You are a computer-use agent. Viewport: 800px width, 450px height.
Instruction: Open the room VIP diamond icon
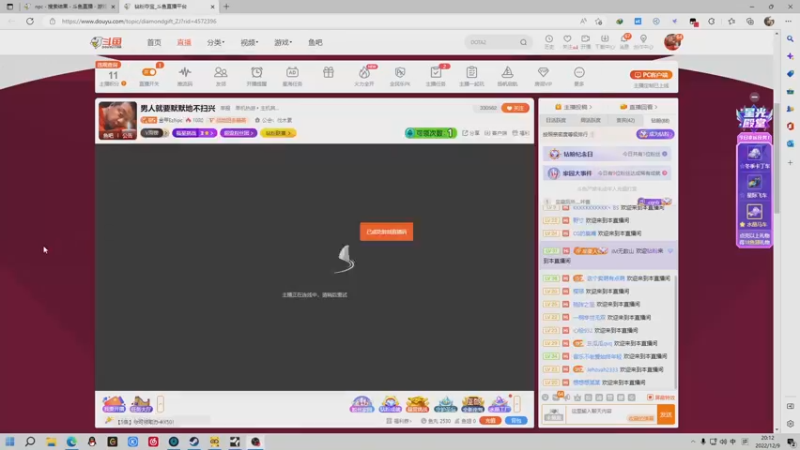point(543,72)
